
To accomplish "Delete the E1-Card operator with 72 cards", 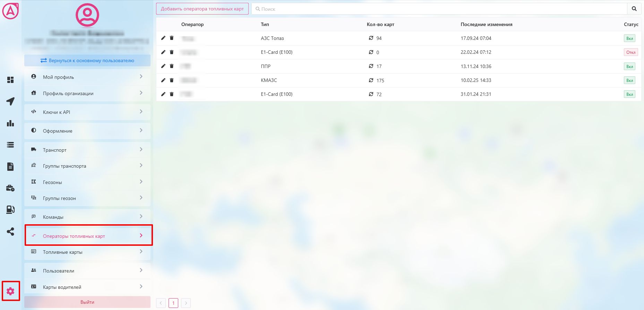I will (171, 94).
